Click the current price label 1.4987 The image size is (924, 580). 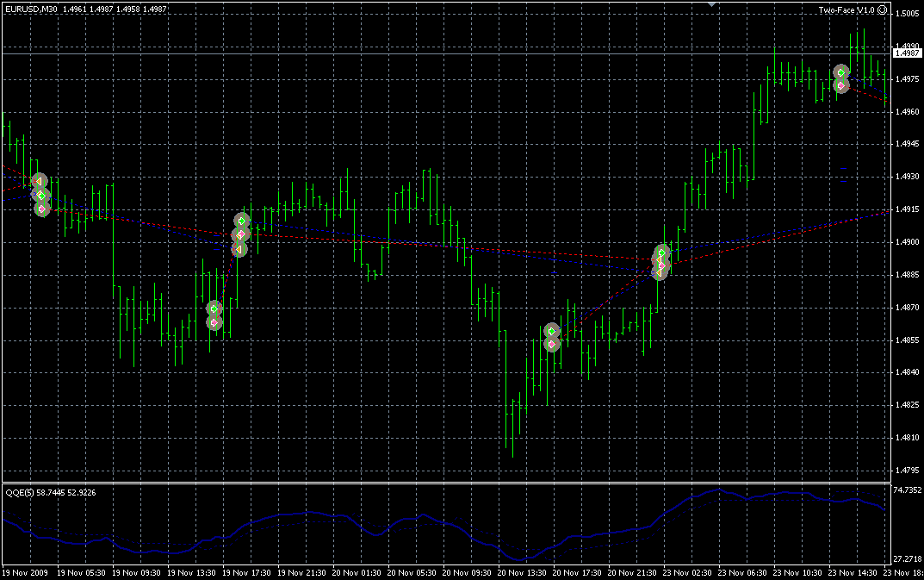[x=907, y=53]
